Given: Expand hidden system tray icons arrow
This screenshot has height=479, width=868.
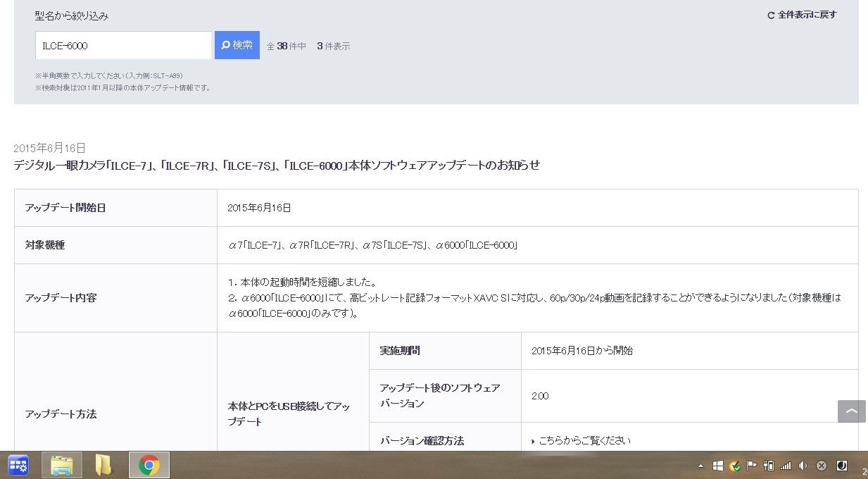Looking at the screenshot, I should (700, 466).
